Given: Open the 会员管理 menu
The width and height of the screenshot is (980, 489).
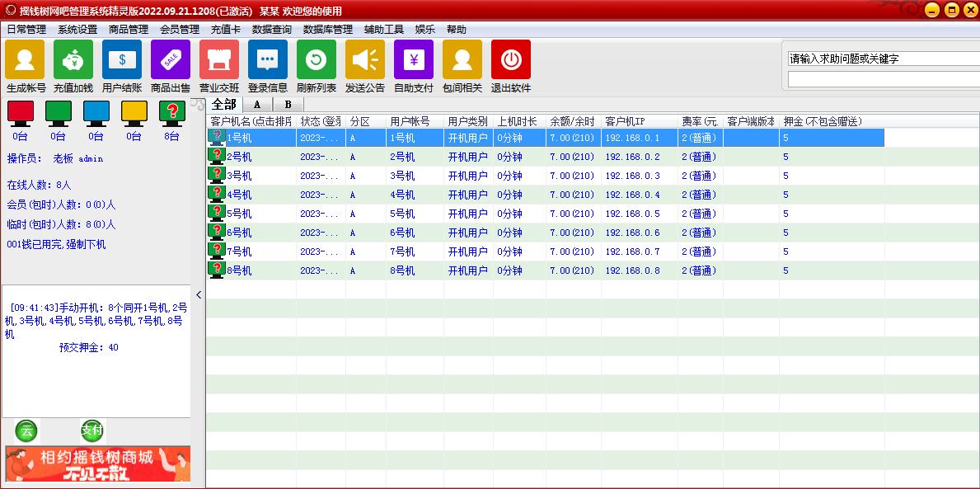Looking at the screenshot, I should 180,30.
